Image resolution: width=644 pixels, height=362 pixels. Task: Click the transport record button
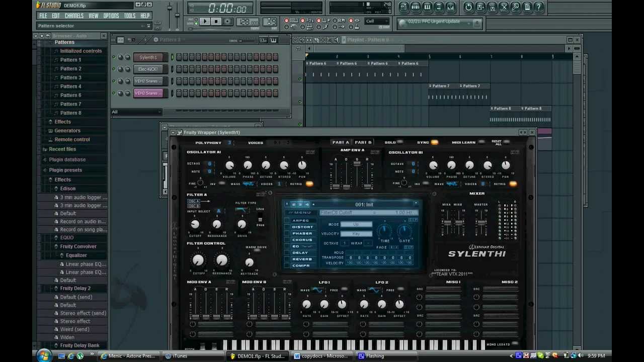pyautogui.click(x=227, y=22)
